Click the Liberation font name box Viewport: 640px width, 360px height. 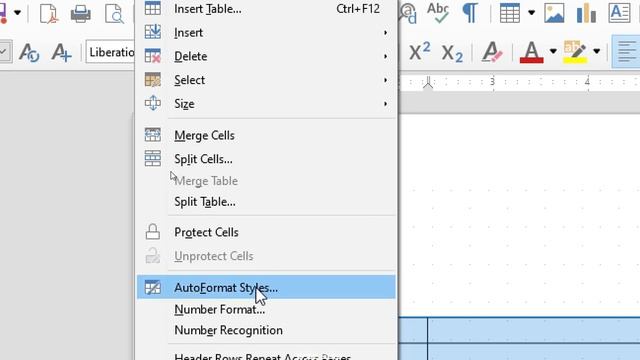[110, 52]
